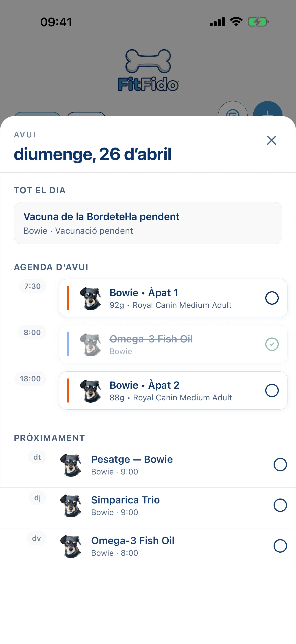Tap Bowie's photo on Àpat 2
Image resolution: width=296 pixels, height=644 pixels.
(x=90, y=391)
